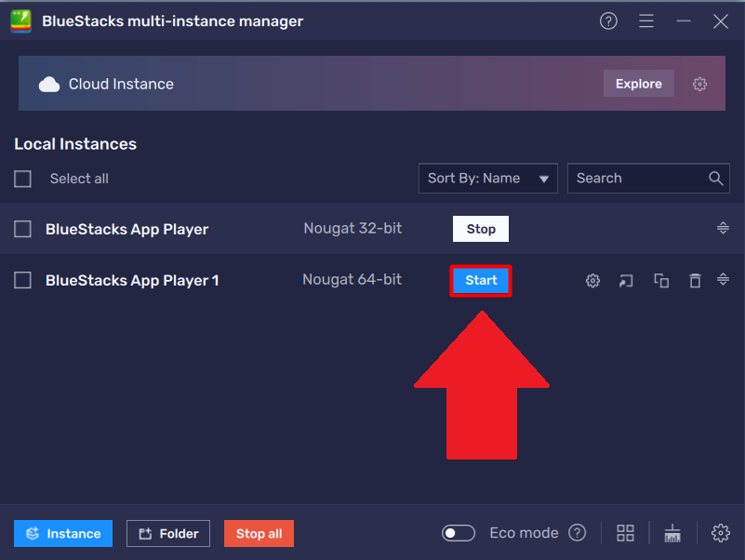This screenshot has width=745, height=560.
Task: Click the search magnifier icon
Action: [x=715, y=179]
